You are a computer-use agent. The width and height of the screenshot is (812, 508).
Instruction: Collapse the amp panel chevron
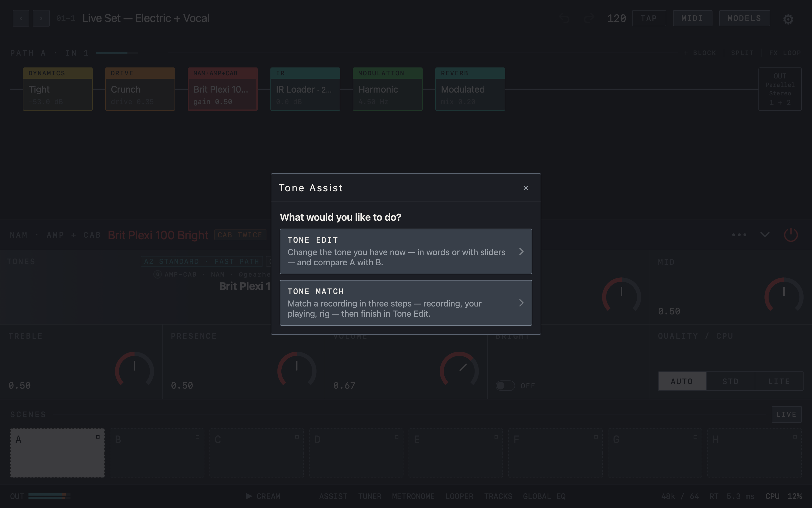(x=765, y=235)
